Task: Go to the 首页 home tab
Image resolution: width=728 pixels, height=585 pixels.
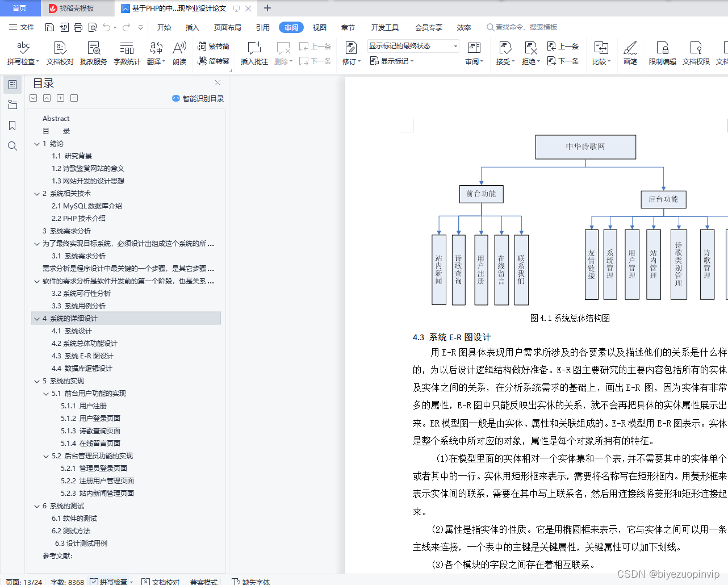Action: (x=20, y=8)
